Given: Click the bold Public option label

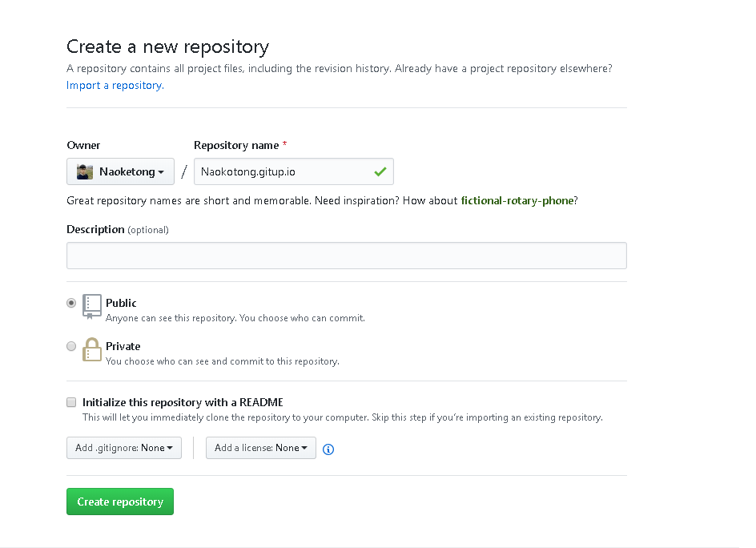Looking at the screenshot, I should (x=121, y=303).
